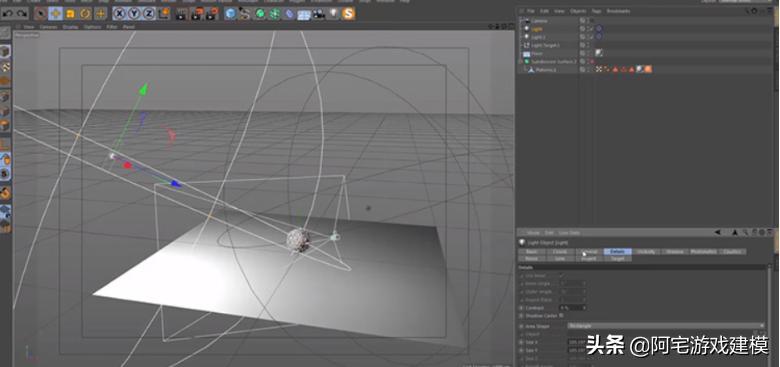Open the Render Settings
780x367 pixels.
pyautogui.click(x=212, y=13)
